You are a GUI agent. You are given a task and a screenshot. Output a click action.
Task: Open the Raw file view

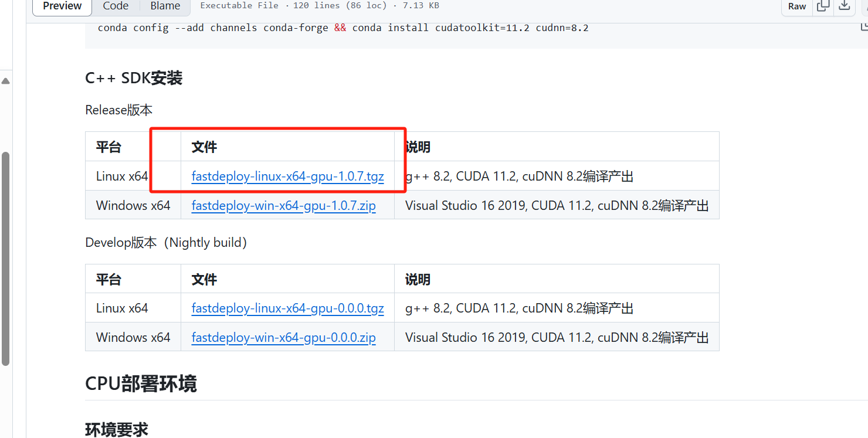pyautogui.click(x=796, y=5)
